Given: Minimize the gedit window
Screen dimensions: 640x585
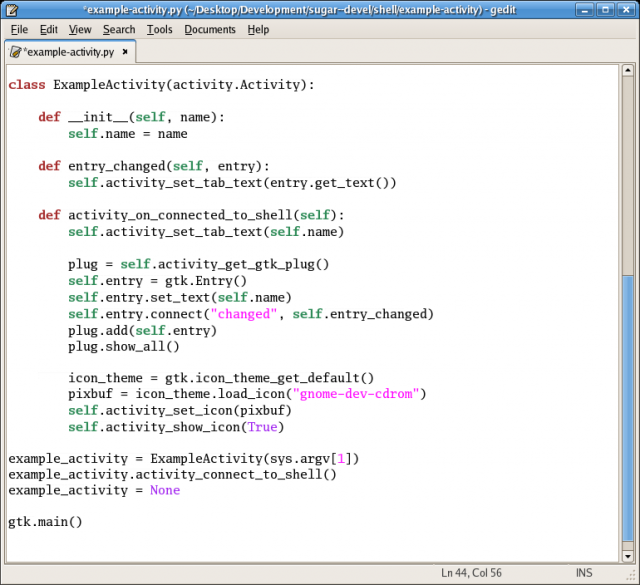Looking at the screenshot, I should coord(586,10).
